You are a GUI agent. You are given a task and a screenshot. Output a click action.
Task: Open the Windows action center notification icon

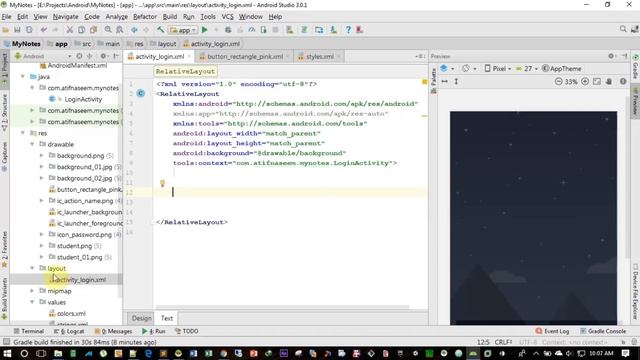pyautogui.click(x=626, y=353)
